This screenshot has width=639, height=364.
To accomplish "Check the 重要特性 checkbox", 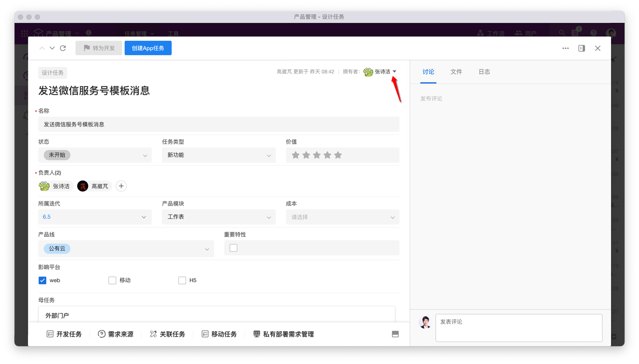I will click(x=233, y=248).
